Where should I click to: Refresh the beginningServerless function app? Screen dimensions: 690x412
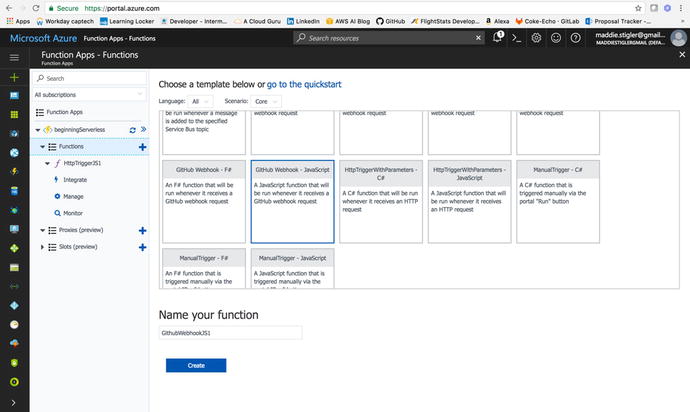132,129
